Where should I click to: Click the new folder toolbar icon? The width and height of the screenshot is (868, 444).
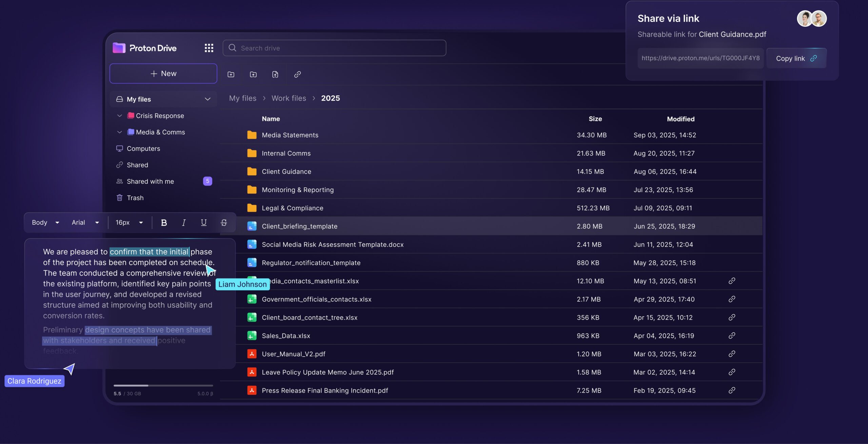pyautogui.click(x=231, y=74)
